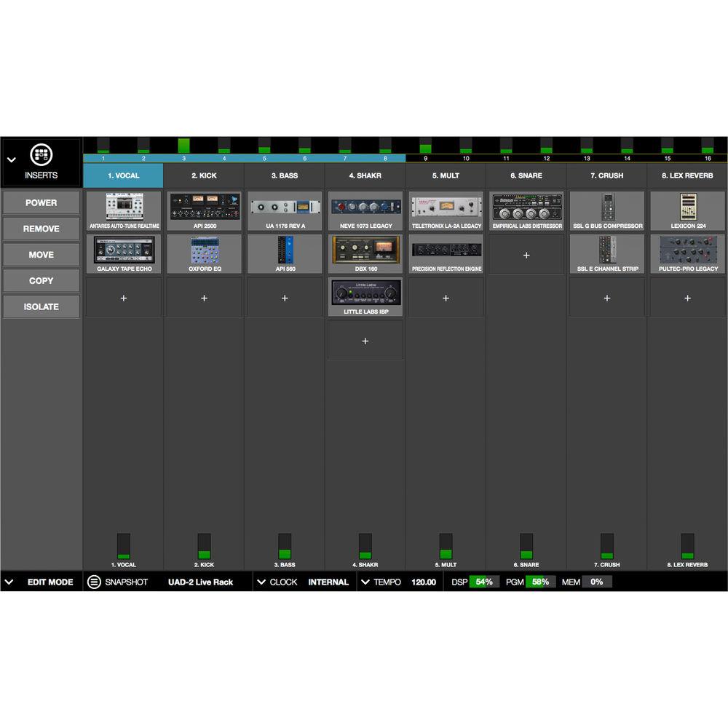728x728 pixels.
Task: Click the Snapshot icon in the bottom bar
Action: (x=94, y=582)
